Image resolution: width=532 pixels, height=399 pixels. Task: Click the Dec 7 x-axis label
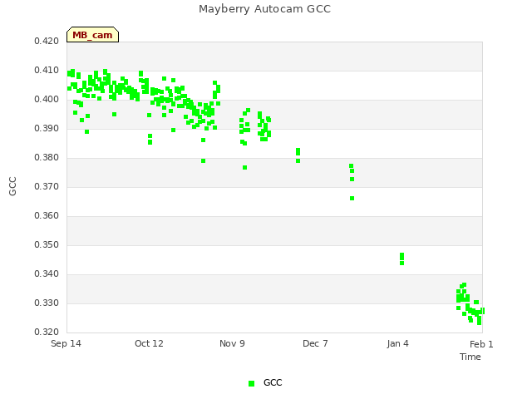click(x=315, y=343)
